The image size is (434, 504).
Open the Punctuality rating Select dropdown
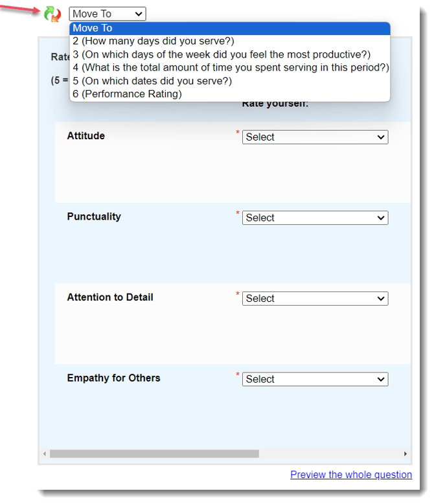tap(315, 218)
